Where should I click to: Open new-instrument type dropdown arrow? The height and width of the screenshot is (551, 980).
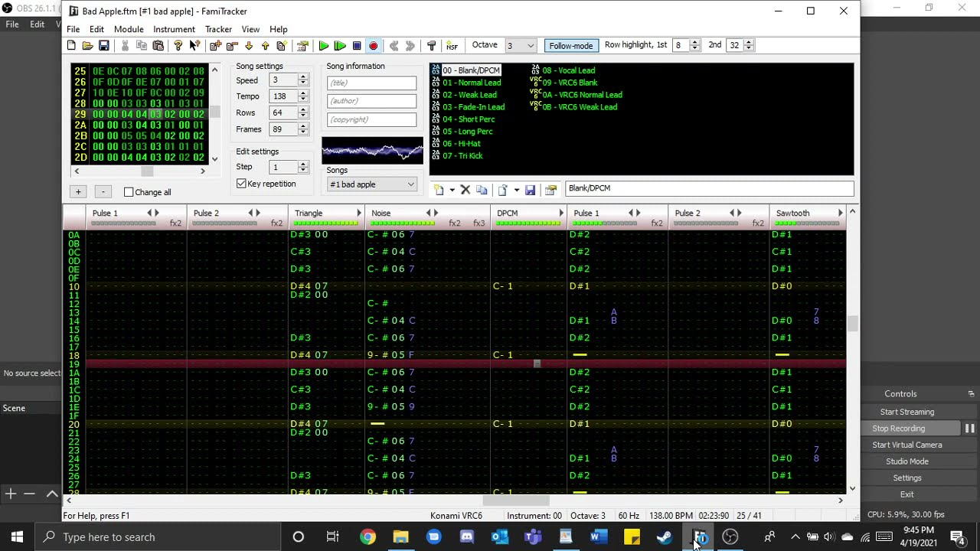(452, 190)
